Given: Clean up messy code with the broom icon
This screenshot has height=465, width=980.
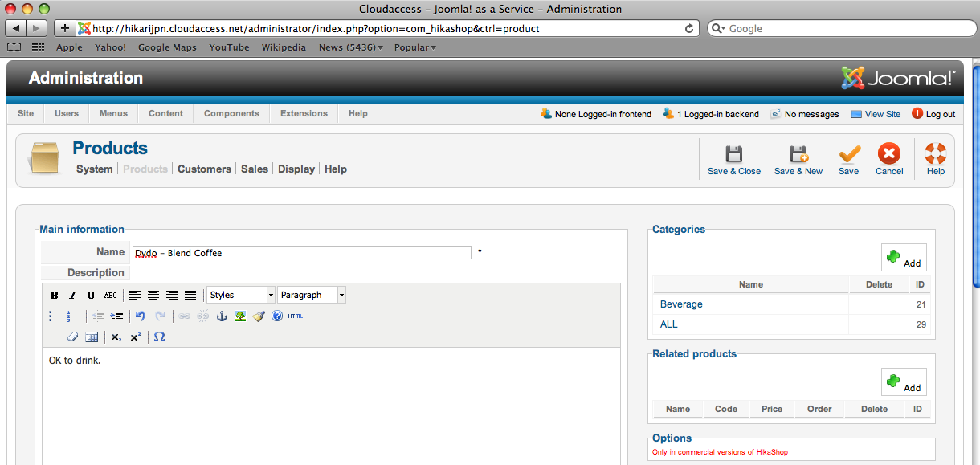Looking at the screenshot, I should (x=259, y=316).
